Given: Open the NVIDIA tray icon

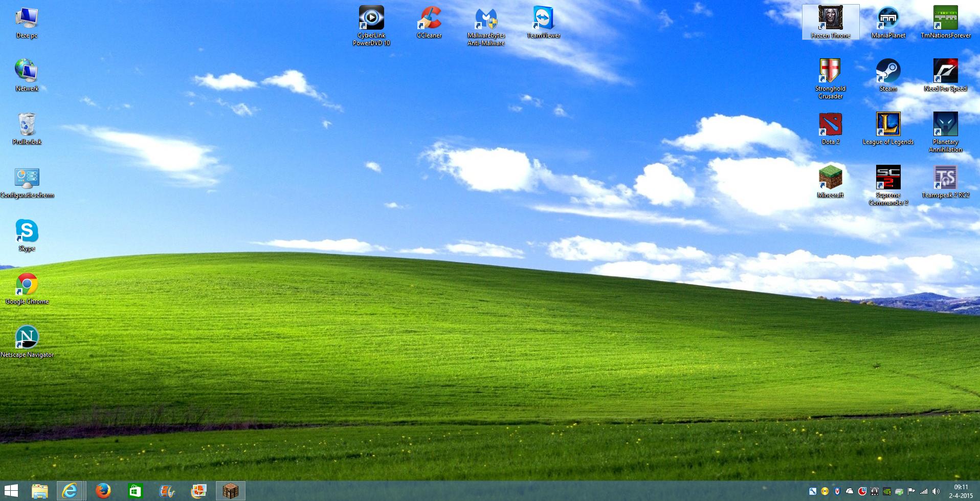Looking at the screenshot, I should 887,491.
